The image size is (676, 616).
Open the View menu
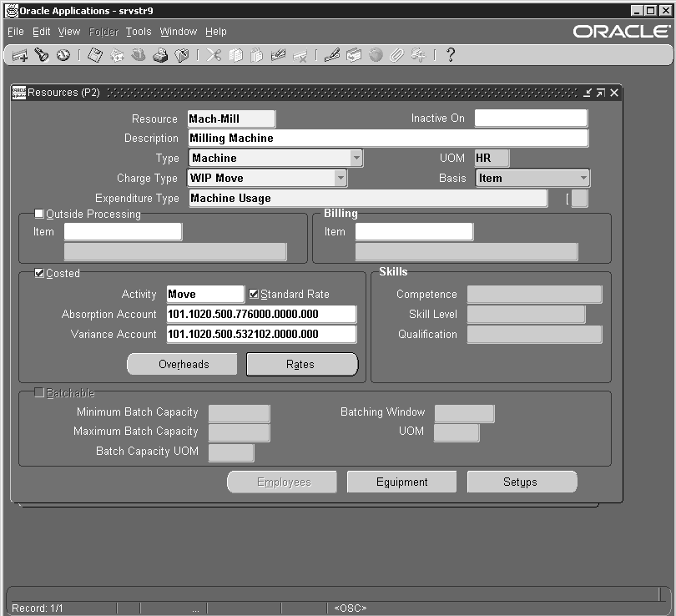[69, 32]
